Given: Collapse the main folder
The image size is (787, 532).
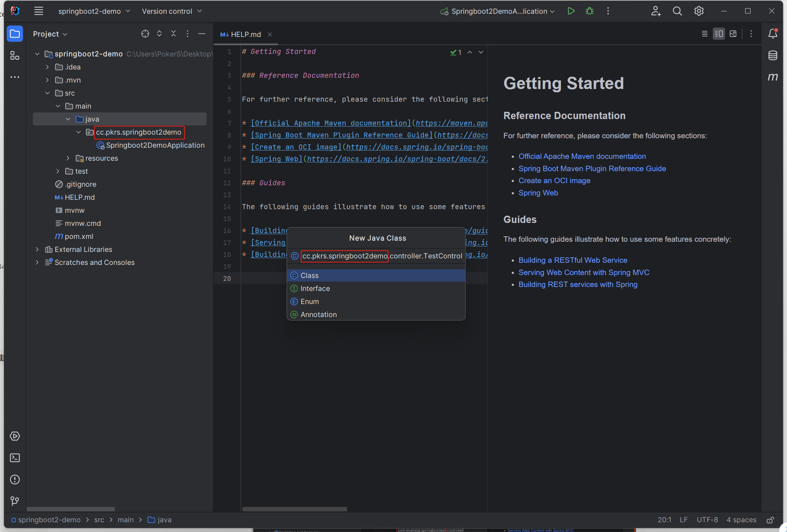Looking at the screenshot, I should pyautogui.click(x=58, y=106).
